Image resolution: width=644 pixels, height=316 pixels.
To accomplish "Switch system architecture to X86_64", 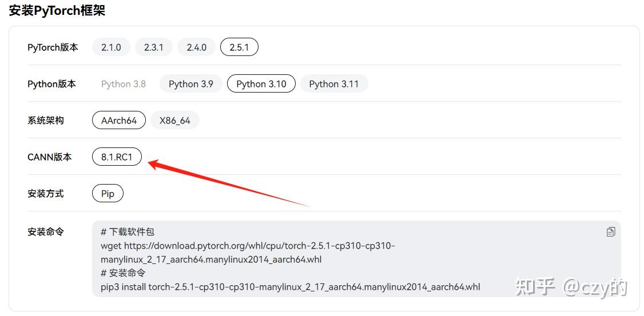I will (x=175, y=121).
